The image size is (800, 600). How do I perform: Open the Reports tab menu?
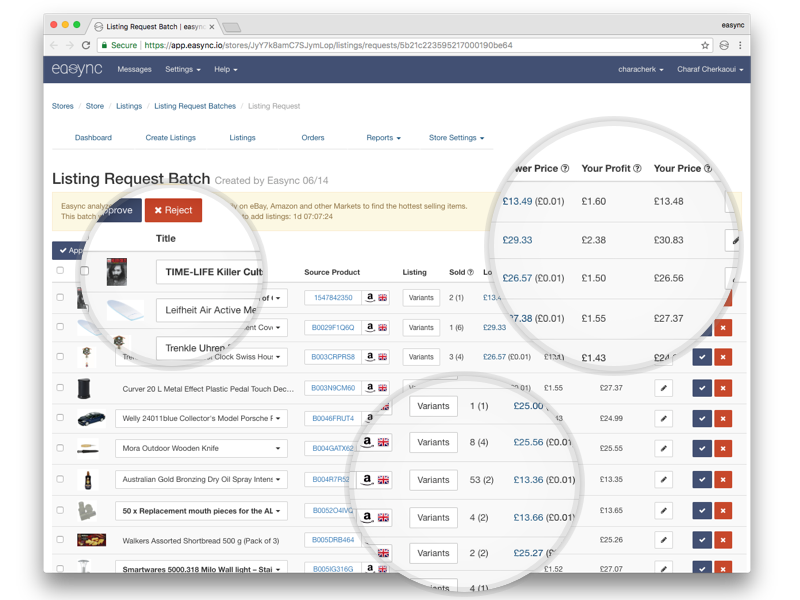[x=383, y=138]
